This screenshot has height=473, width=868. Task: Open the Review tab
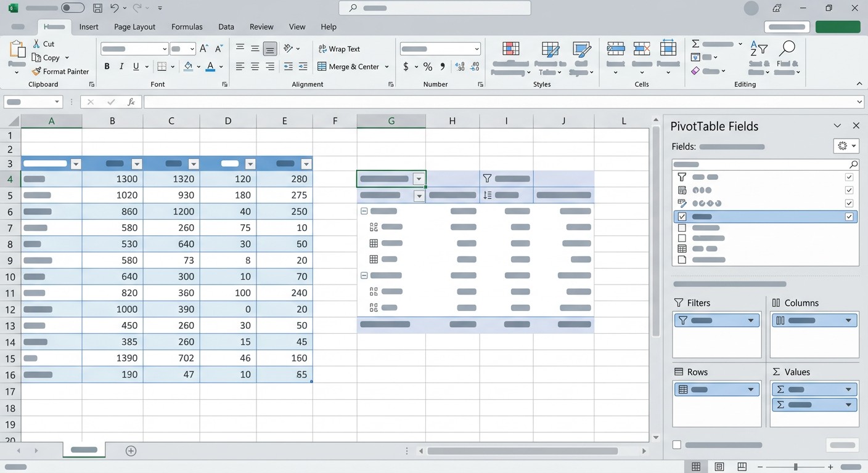click(x=261, y=26)
